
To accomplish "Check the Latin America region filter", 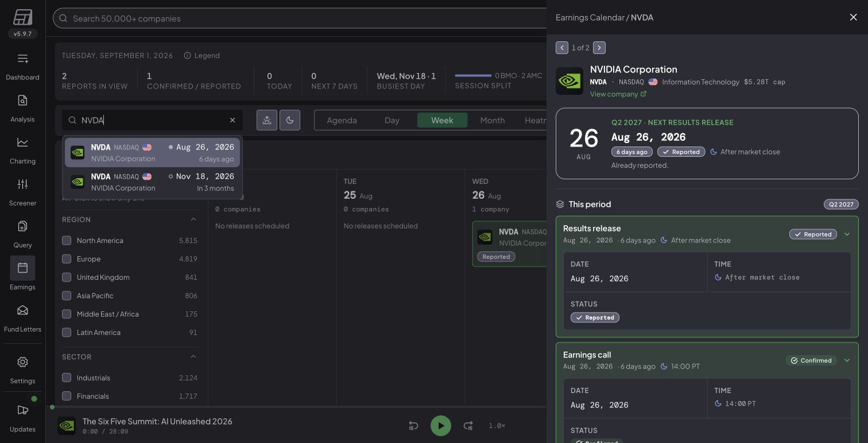I will click(67, 333).
